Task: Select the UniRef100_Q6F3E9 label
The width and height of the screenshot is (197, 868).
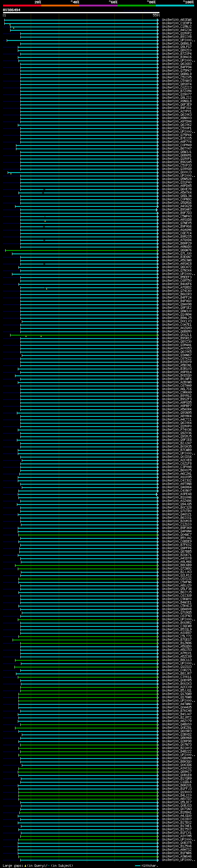Action: coord(176,104)
